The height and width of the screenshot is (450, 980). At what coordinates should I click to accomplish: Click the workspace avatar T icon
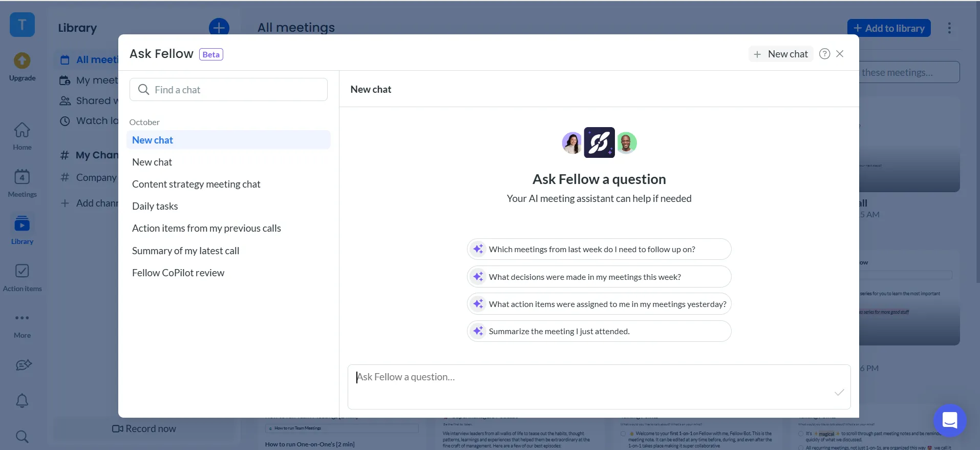tap(22, 25)
